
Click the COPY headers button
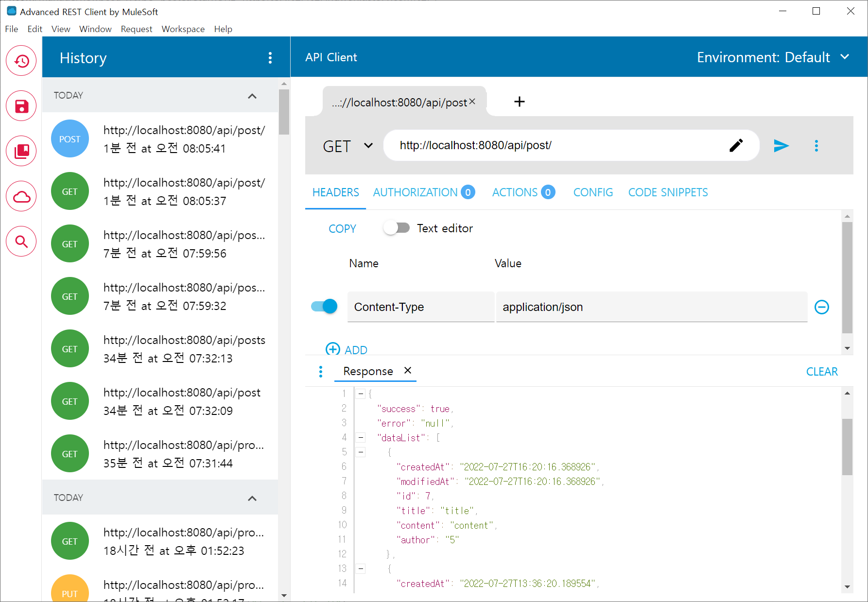point(342,228)
